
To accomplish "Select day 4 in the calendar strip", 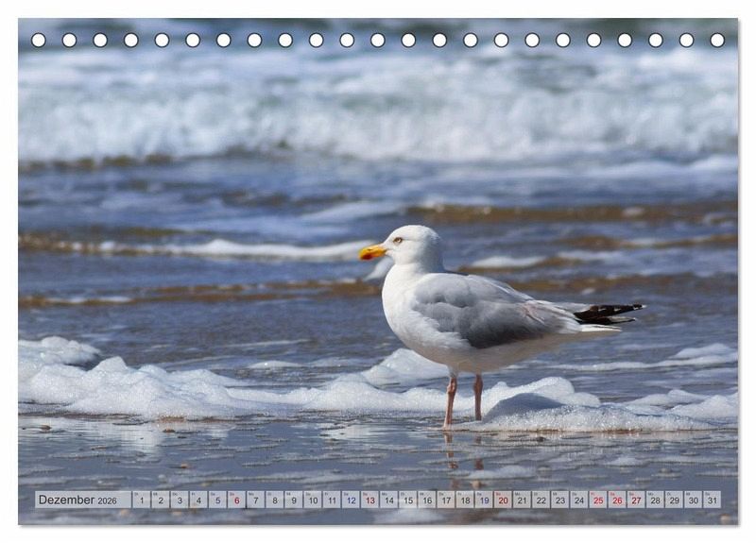I will [x=198, y=500].
